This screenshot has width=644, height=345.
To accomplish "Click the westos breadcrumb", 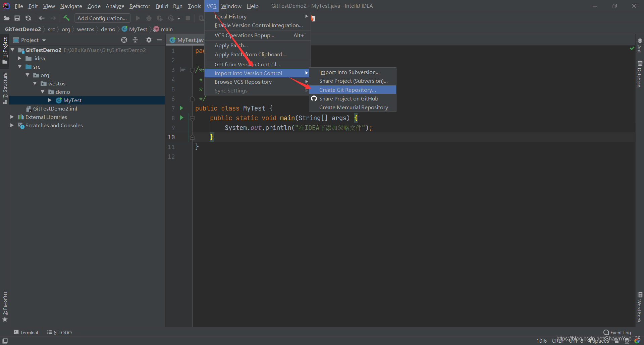I will tap(86, 29).
